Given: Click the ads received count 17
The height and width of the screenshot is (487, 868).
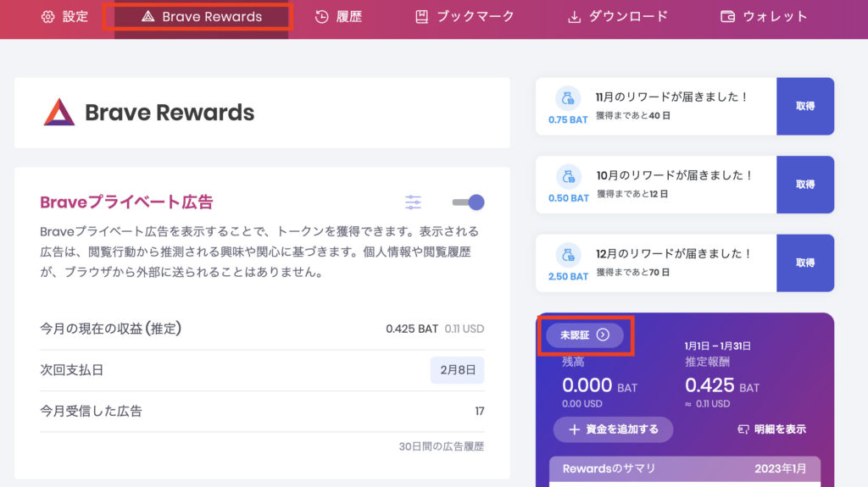Looking at the screenshot, I should (x=480, y=411).
